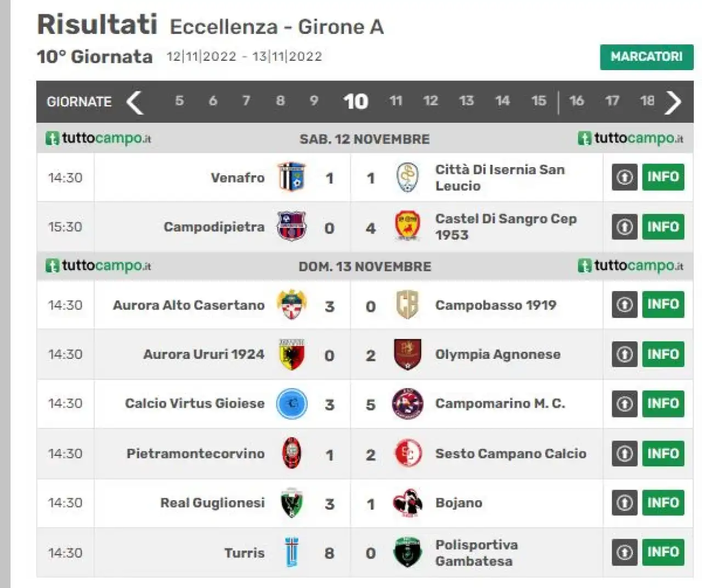Select giornata 11 in the navigation bar
Image resolution: width=702 pixels, height=588 pixels.
[x=396, y=101]
